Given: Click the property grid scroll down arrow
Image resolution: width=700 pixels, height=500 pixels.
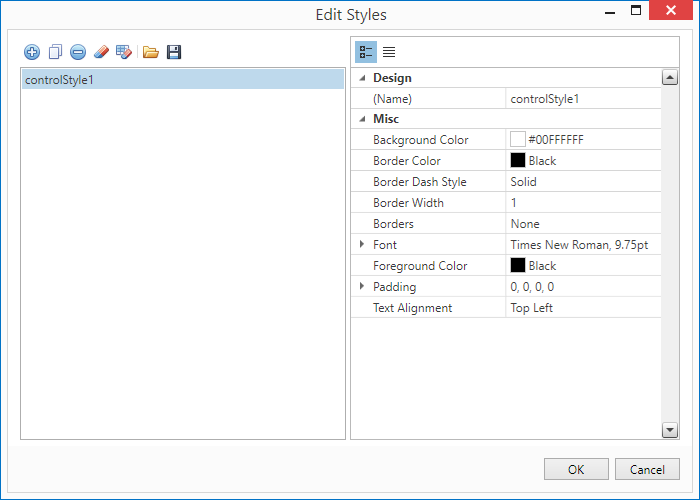Looking at the screenshot, I should pyautogui.click(x=670, y=430).
